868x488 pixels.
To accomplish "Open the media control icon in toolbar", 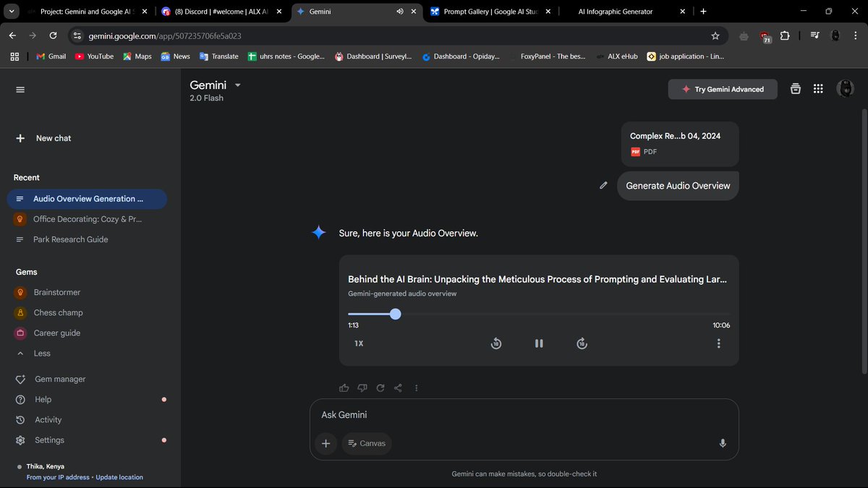I will (x=814, y=35).
